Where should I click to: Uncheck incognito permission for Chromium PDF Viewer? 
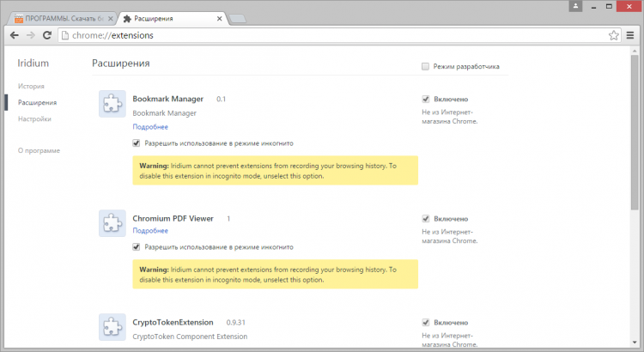click(x=137, y=246)
